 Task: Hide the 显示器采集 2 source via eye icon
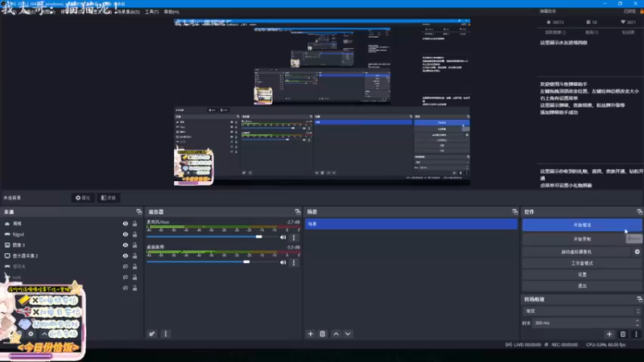point(126,256)
